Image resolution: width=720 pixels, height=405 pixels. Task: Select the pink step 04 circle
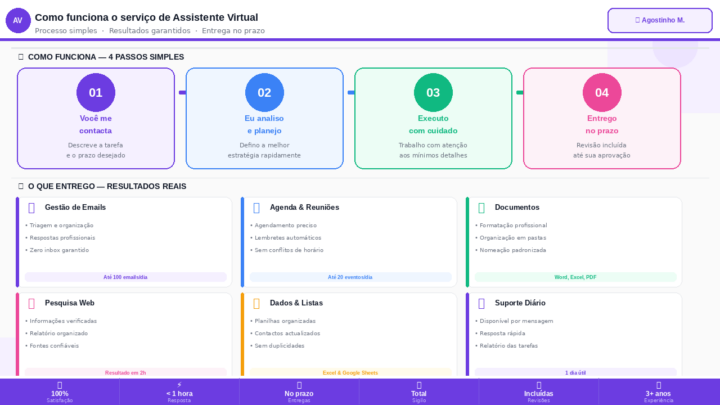point(602,92)
